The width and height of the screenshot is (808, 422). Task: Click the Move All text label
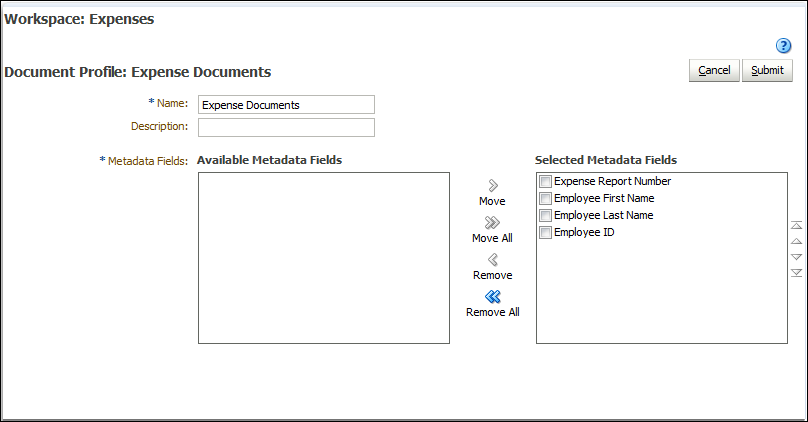[x=492, y=238]
